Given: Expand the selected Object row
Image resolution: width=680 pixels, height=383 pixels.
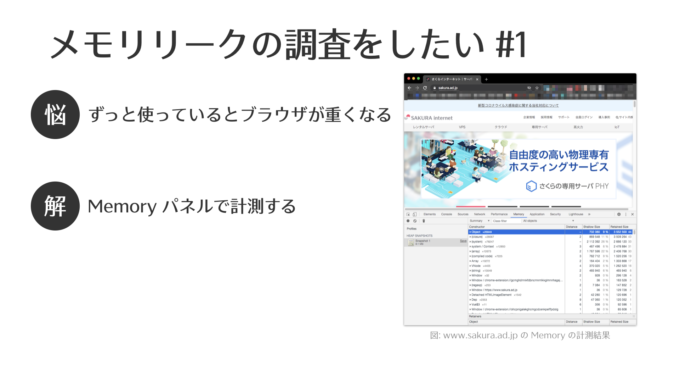Looking at the screenshot, I should click(470, 232).
